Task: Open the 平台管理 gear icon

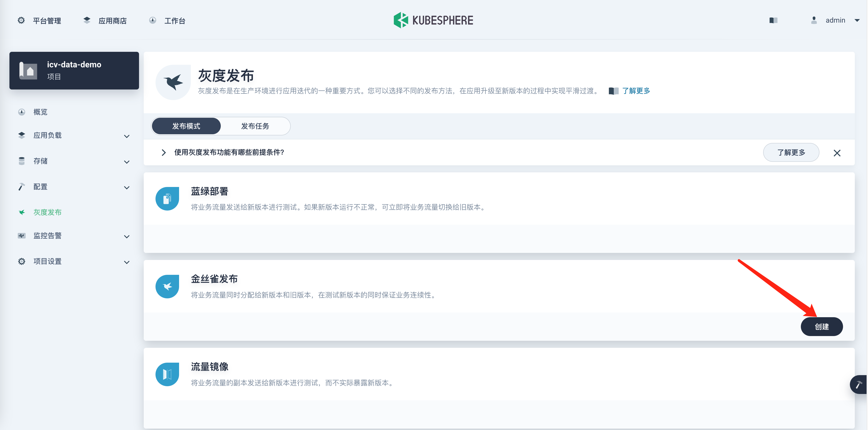Action: coord(21,20)
